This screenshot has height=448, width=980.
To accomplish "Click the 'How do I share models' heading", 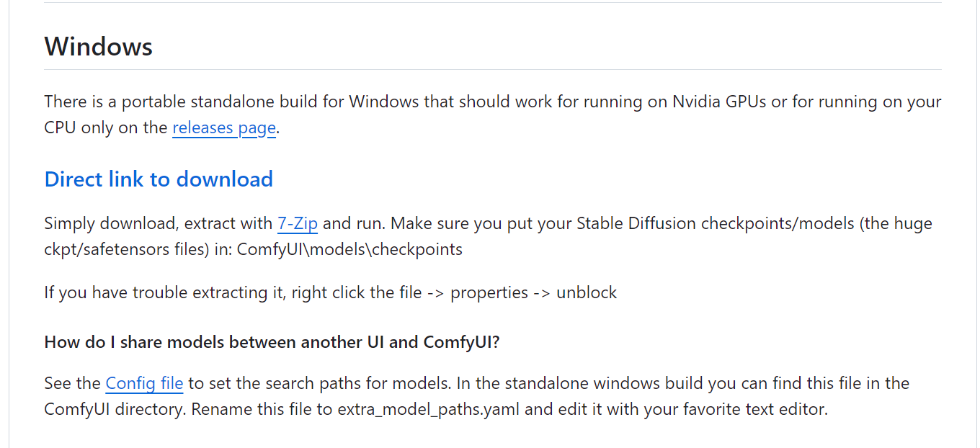I will pos(272,342).
